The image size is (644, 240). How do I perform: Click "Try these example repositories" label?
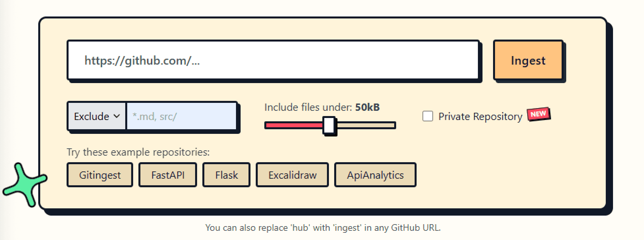138,152
